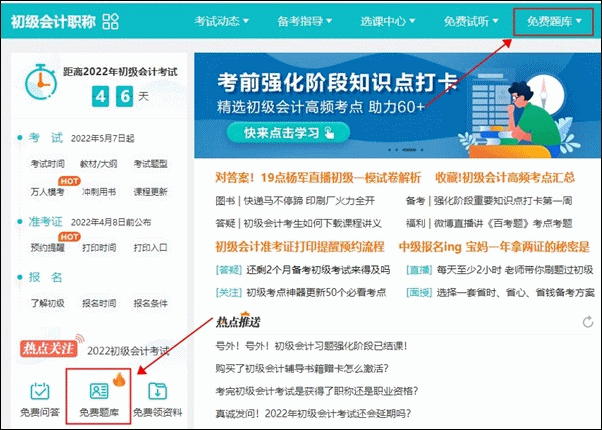The image size is (602, 430).
Task: Expand the 免费试听 dropdown menu
Action: 471,21
